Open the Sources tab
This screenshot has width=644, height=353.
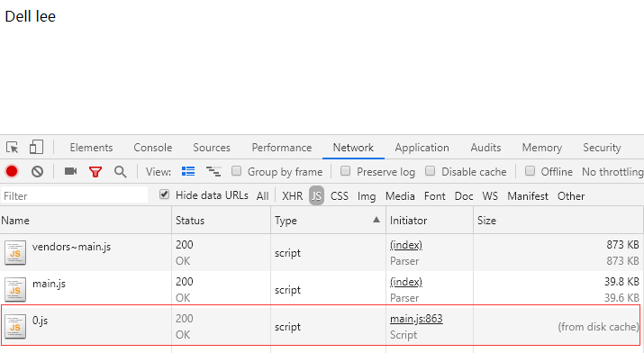click(x=212, y=148)
